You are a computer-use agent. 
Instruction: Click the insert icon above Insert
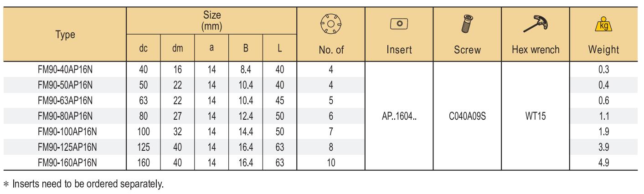point(399,23)
